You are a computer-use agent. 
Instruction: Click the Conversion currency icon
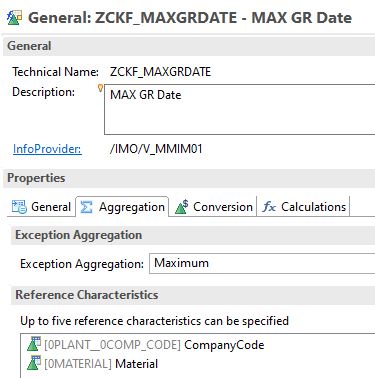point(182,207)
